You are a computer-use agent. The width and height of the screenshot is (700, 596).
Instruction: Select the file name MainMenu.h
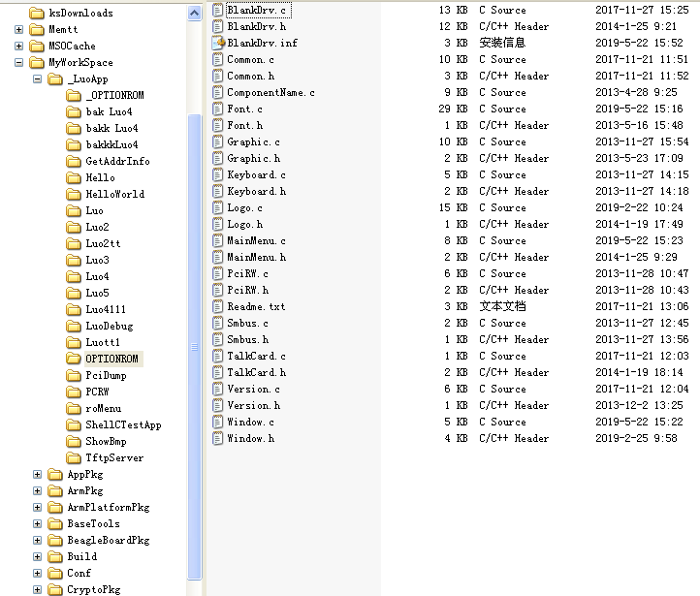click(257, 258)
